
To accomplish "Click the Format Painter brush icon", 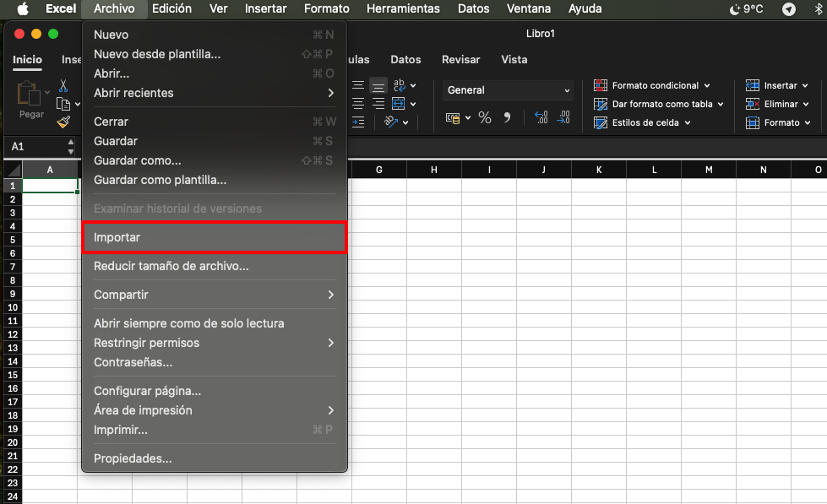I will point(63,122).
